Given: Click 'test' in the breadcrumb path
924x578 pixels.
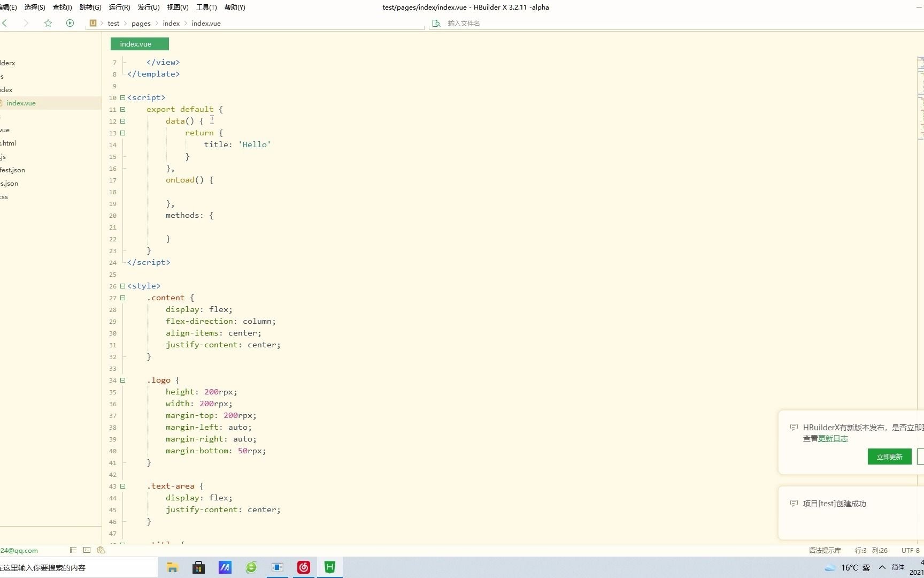Looking at the screenshot, I should pos(113,24).
